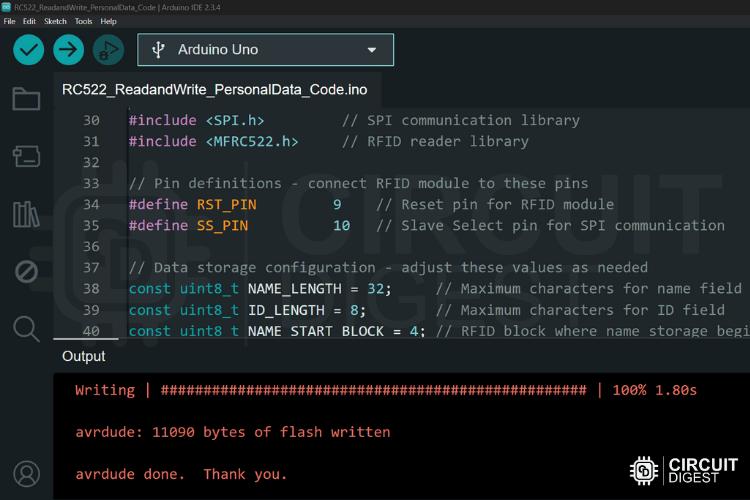
Task: Expand the Arduino Uno board selector dropdown
Action: (265, 49)
